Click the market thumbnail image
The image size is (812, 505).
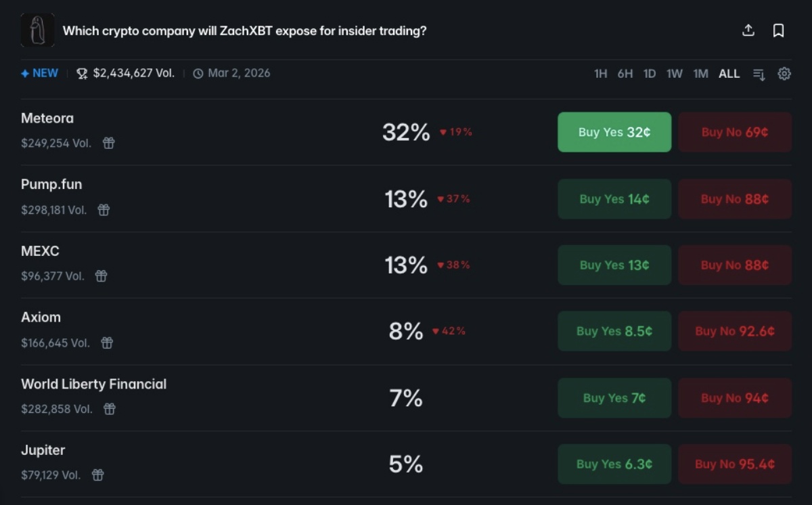pos(37,30)
